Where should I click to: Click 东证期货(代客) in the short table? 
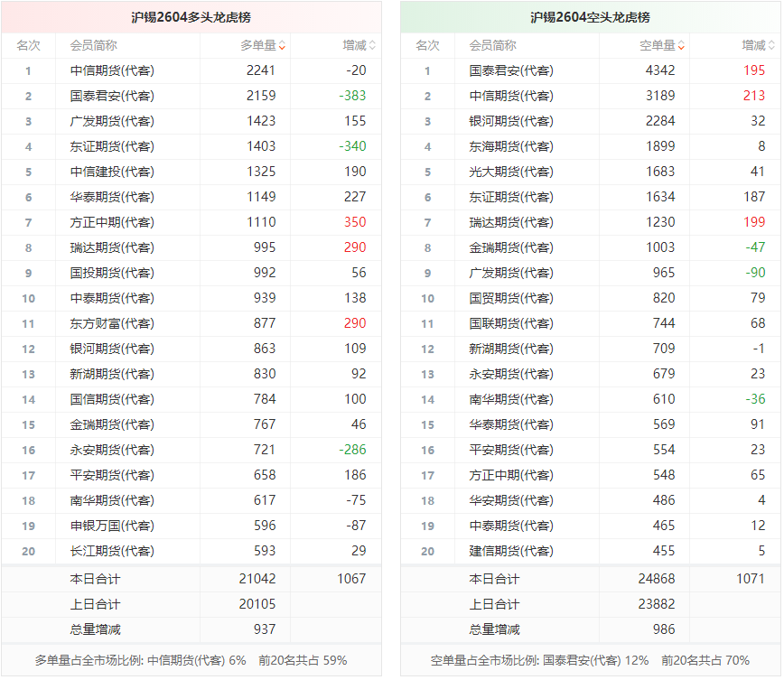coord(511,197)
